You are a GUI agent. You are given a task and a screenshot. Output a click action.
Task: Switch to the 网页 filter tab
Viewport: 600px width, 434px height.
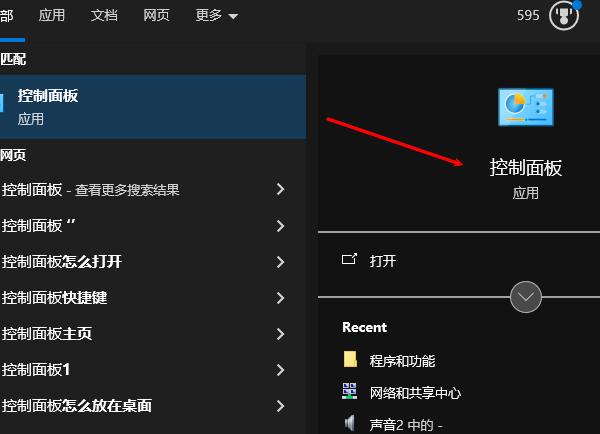coord(156,15)
